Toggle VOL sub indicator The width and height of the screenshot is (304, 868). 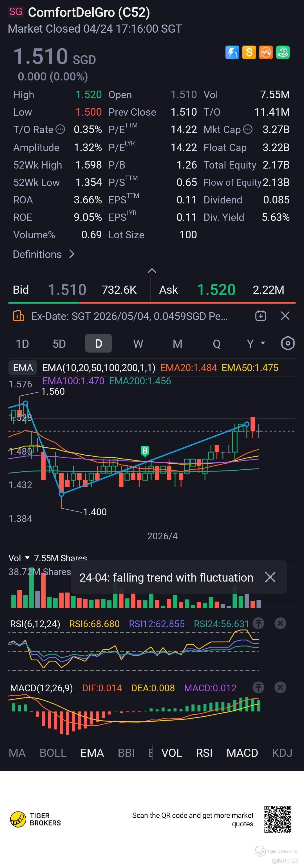tap(172, 753)
